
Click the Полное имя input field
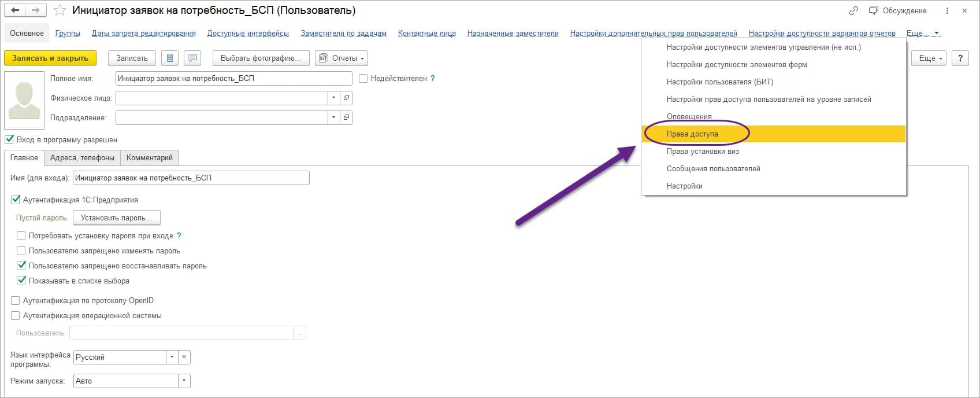click(x=234, y=78)
